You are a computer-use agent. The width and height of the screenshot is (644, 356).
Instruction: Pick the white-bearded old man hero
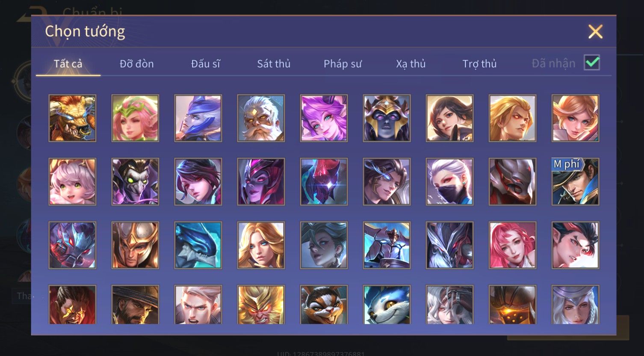[261, 118]
